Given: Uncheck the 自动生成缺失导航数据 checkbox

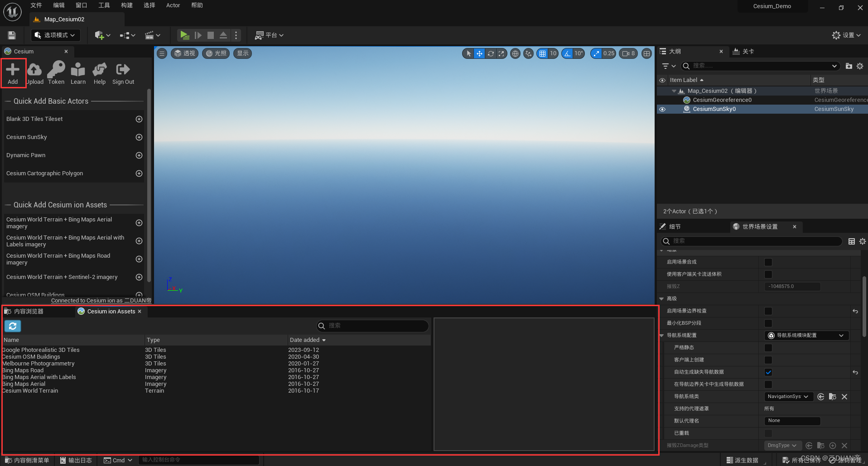Looking at the screenshot, I should coord(768,372).
